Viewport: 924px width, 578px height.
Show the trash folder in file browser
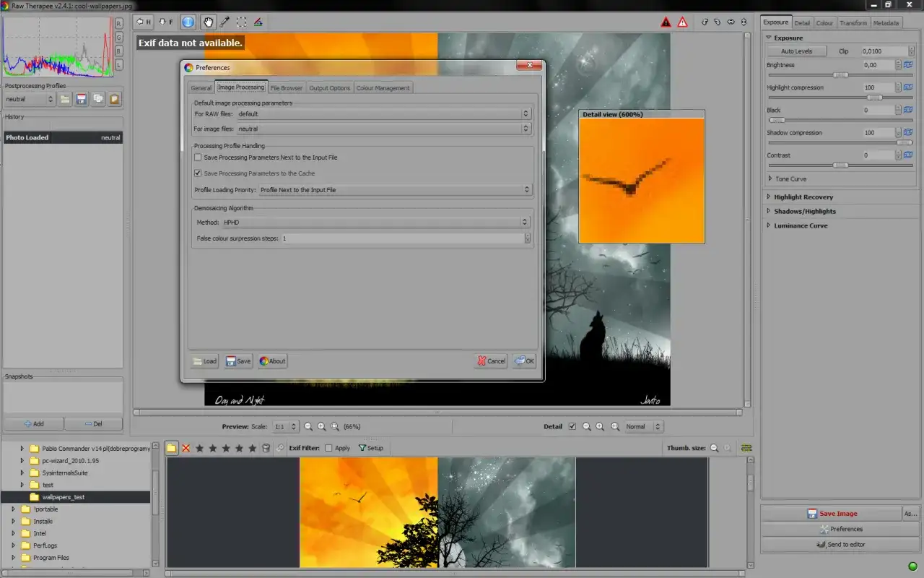point(266,448)
